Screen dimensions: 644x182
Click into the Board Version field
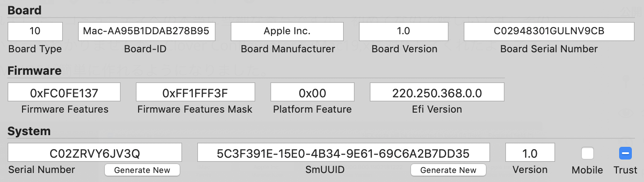pyautogui.click(x=404, y=31)
